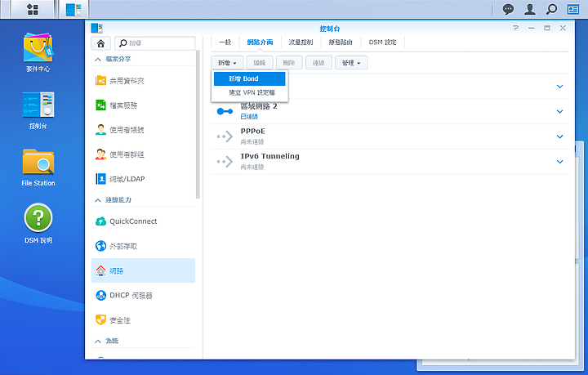The image size is (588, 375).
Task: Collapse the 檔案分享 section
Action: [98, 60]
